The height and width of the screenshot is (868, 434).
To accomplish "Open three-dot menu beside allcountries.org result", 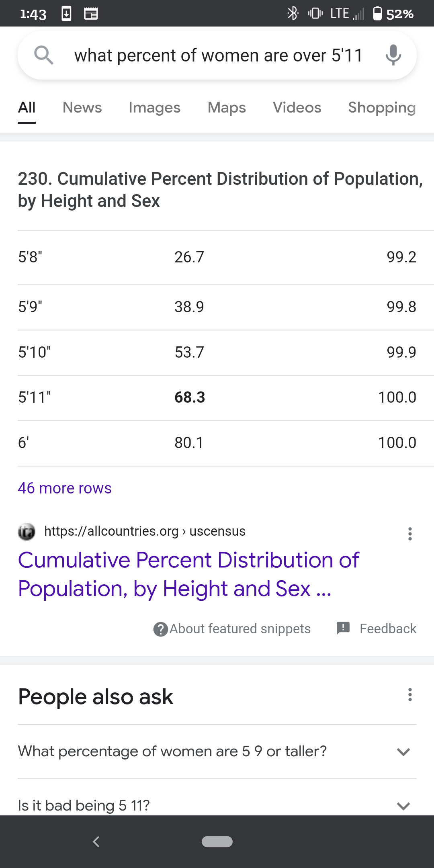I will click(410, 534).
